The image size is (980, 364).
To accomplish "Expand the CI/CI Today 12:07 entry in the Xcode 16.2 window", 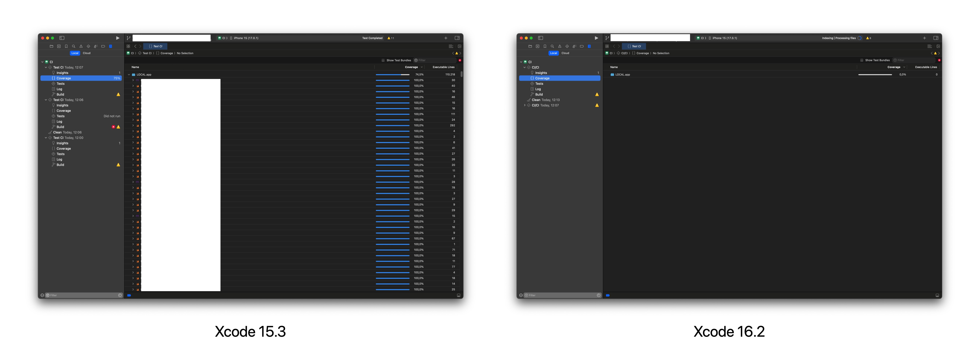I will coord(525,105).
